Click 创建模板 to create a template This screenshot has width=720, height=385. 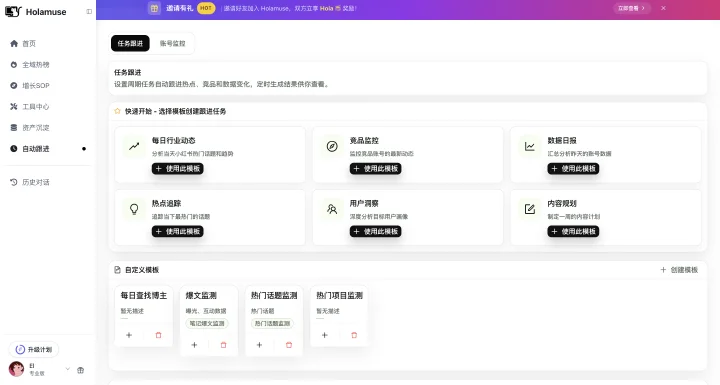679,270
